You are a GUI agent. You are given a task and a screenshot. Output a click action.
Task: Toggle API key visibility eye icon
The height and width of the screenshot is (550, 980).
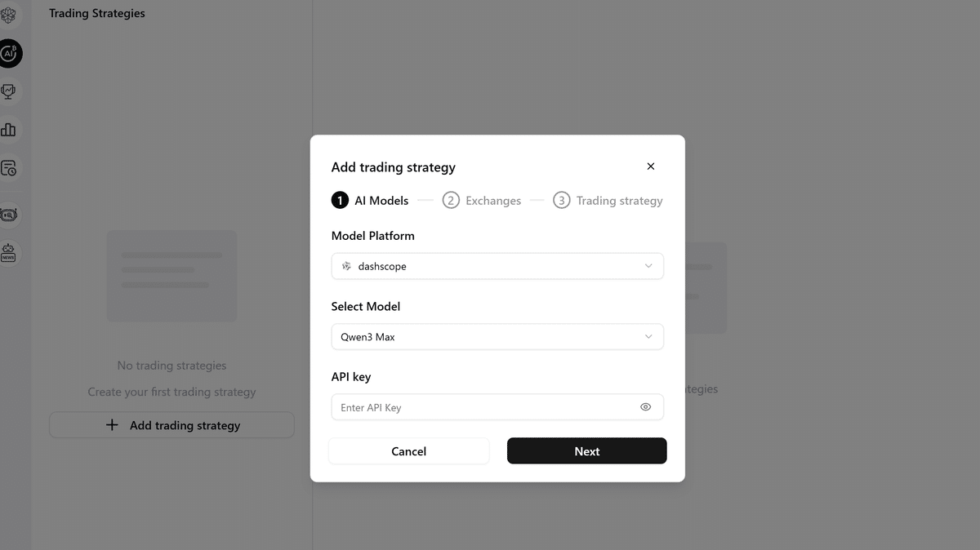(x=645, y=407)
